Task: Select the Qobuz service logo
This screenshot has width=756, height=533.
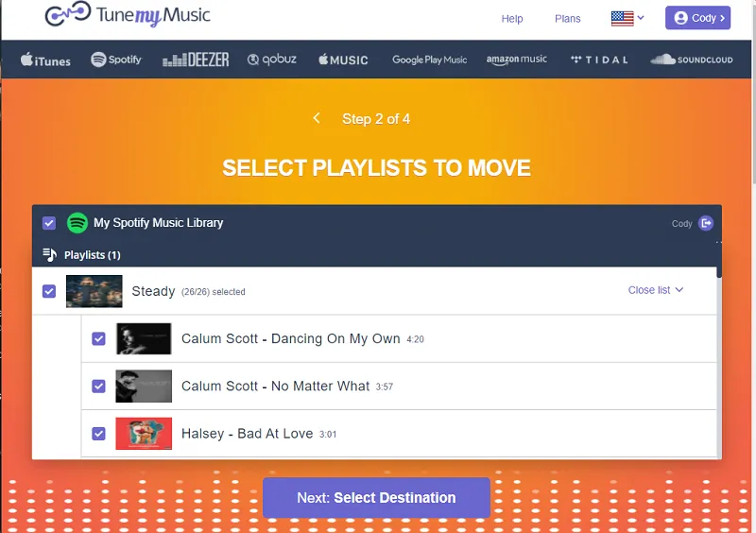Action: click(x=272, y=60)
